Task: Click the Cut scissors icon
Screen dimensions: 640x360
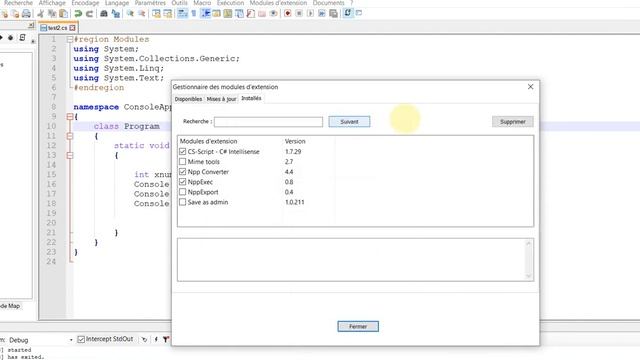Action: click(x=41, y=13)
